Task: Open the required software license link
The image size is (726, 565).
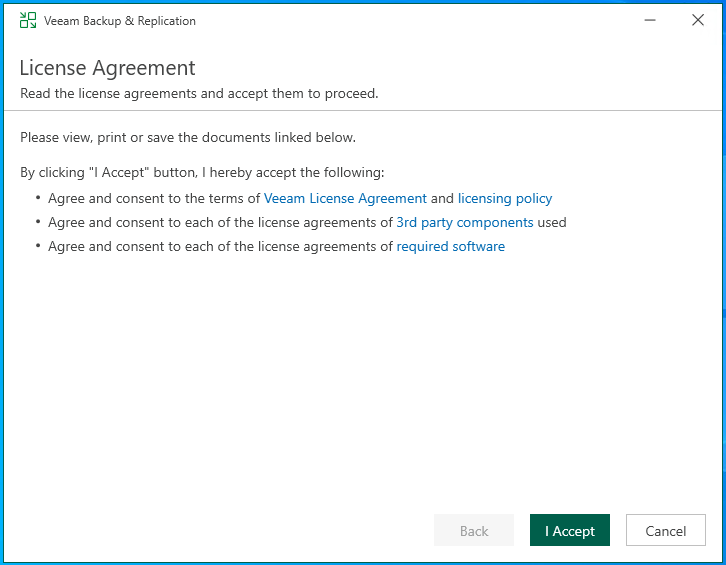Action: 451,246
